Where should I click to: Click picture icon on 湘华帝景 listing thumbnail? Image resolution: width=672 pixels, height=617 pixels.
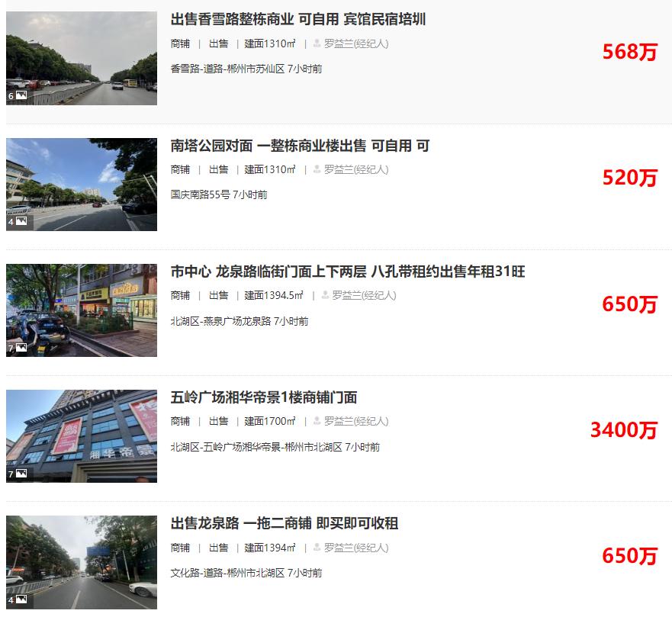(21, 473)
